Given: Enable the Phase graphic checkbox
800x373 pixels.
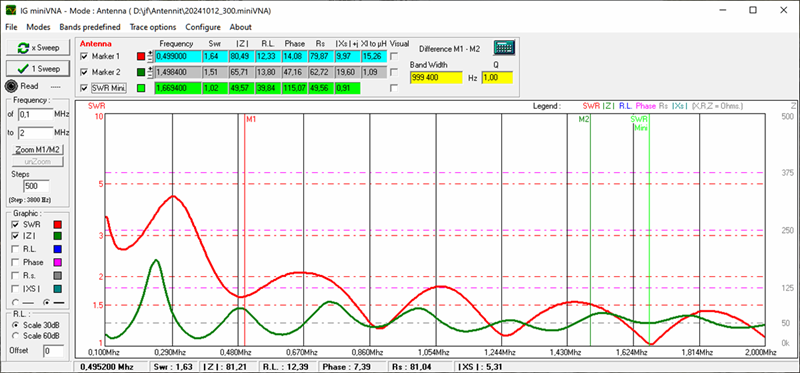Looking at the screenshot, I should [15, 263].
